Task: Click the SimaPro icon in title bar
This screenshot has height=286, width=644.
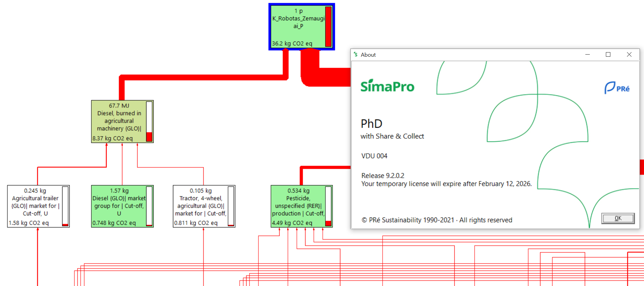Action: [355, 55]
